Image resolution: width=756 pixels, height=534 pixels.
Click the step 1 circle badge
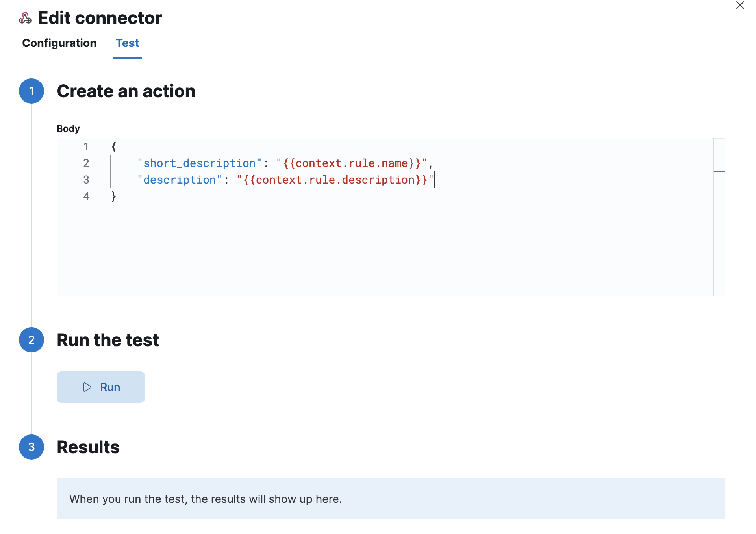(x=31, y=91)
